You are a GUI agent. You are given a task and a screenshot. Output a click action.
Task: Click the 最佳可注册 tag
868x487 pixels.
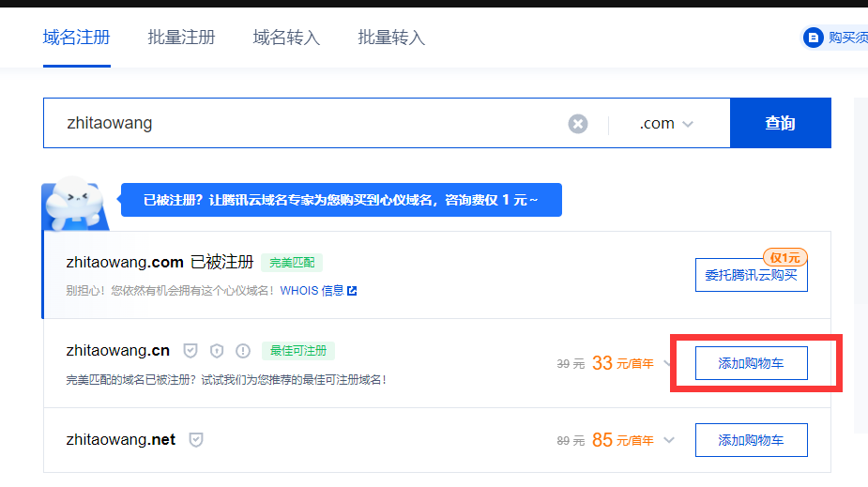(x=297, y=351)
